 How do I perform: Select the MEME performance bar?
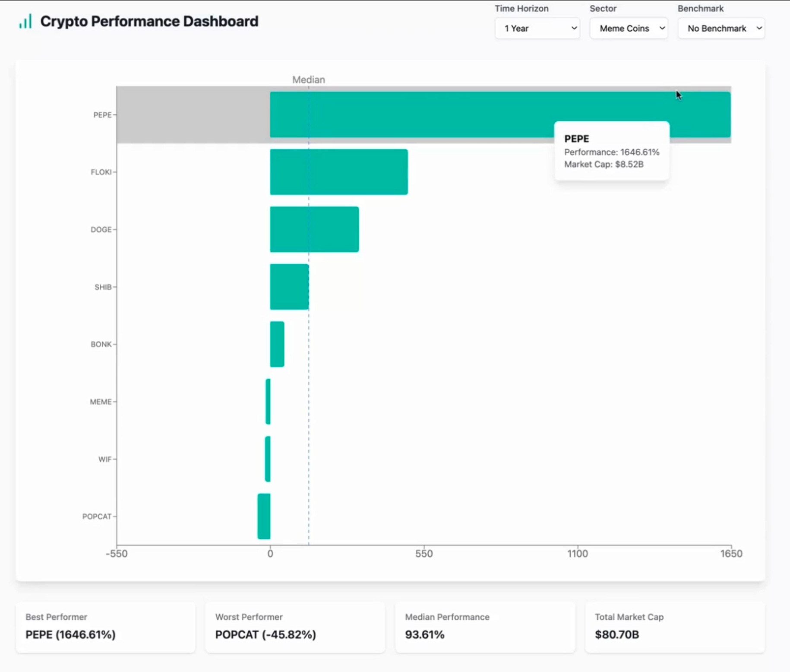click(x=268, y=402)
